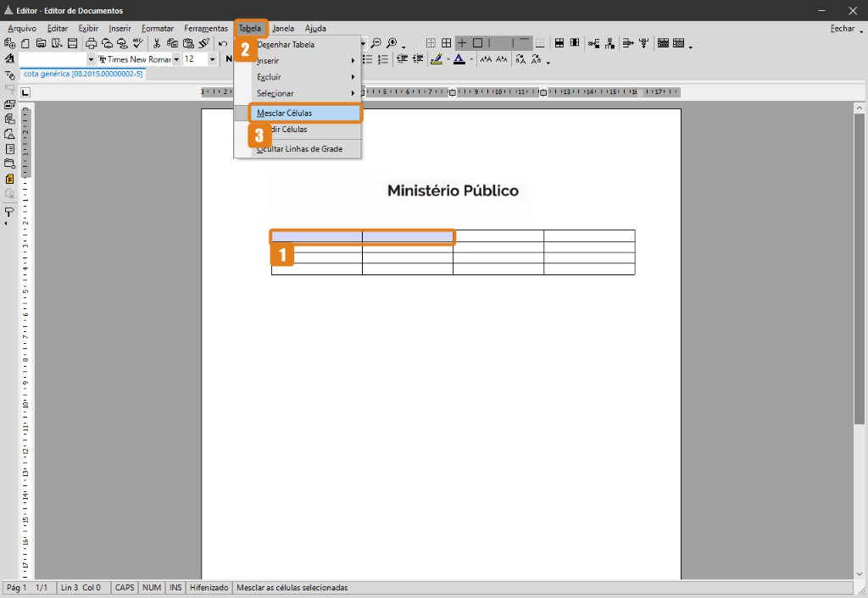Apply highlight color with the pen icon
This screenshot has height=598, width=868.
coord(437,58)
